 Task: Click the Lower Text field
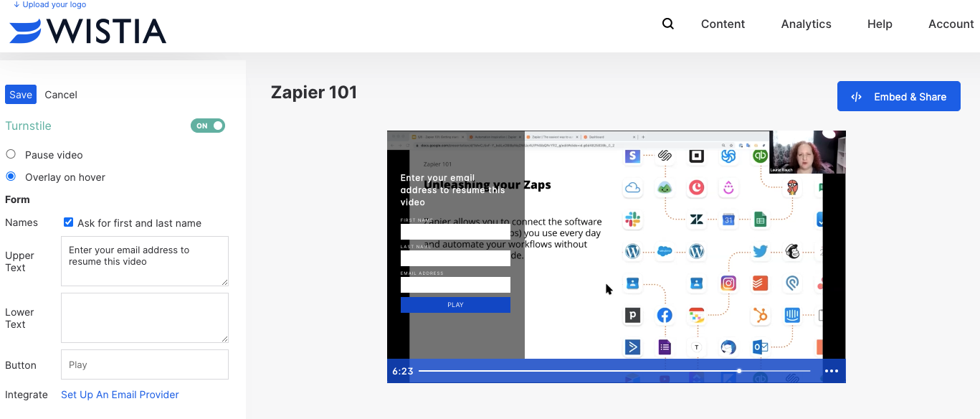tap(144, 317)
